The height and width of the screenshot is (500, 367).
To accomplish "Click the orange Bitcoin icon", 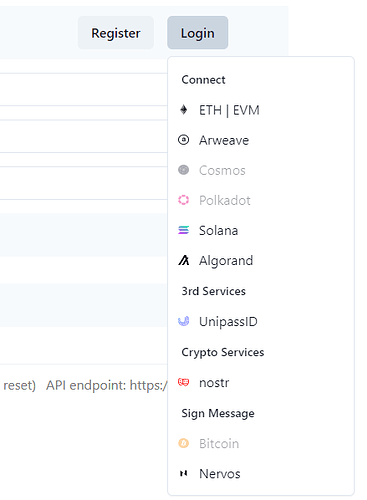I will tap(184, 443).
